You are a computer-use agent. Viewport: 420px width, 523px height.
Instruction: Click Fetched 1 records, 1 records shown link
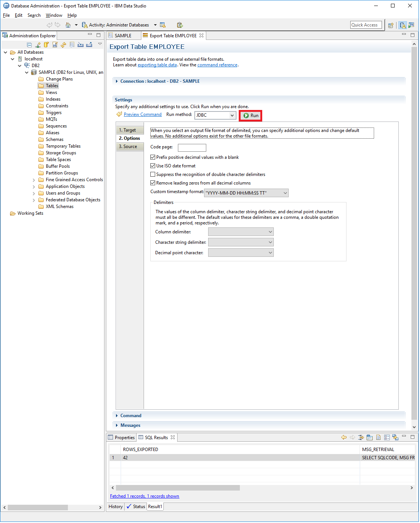tap(144, 496)
